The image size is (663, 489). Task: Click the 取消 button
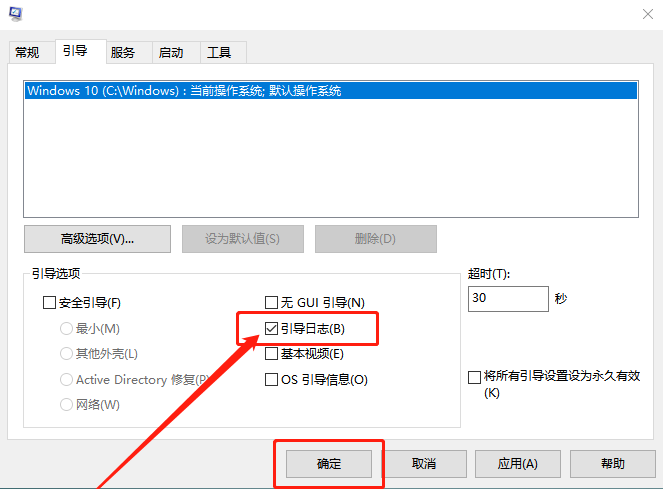424,464
